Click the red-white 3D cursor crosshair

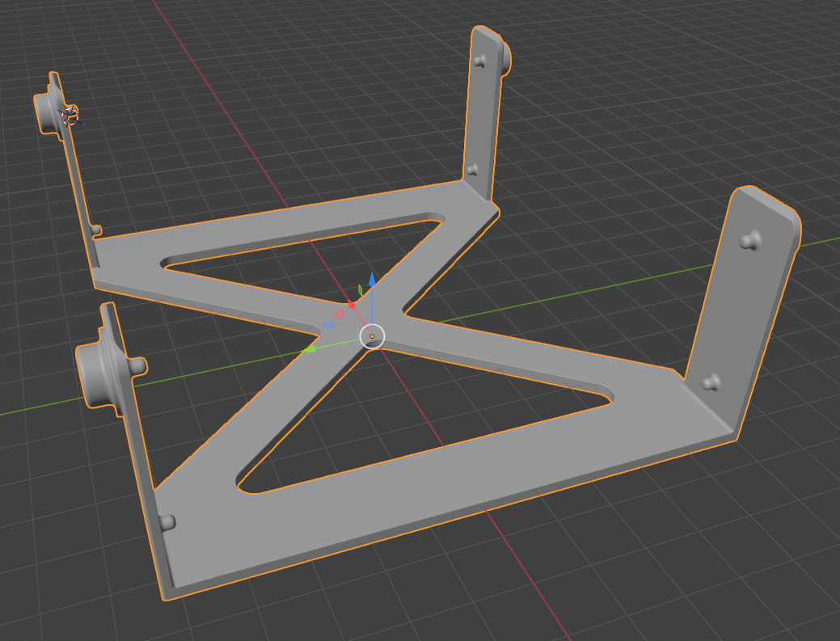pyautogui.click(x=70, y=115)
